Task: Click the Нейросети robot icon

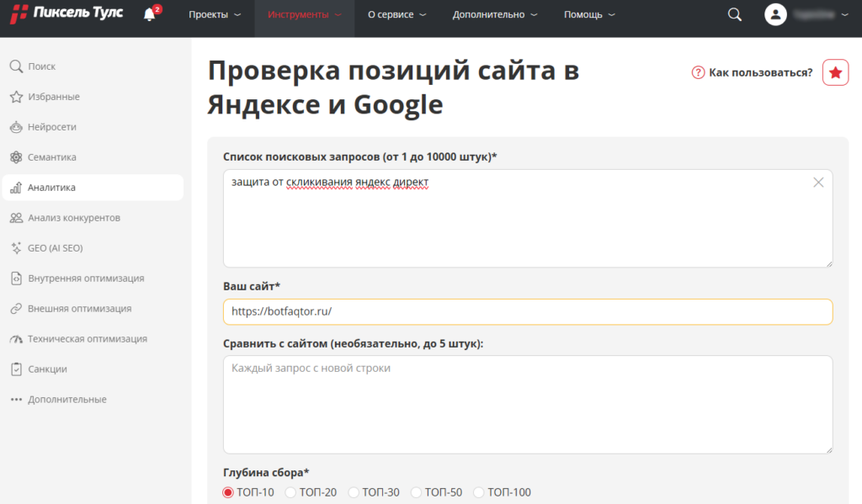Action: click(16, 127)
